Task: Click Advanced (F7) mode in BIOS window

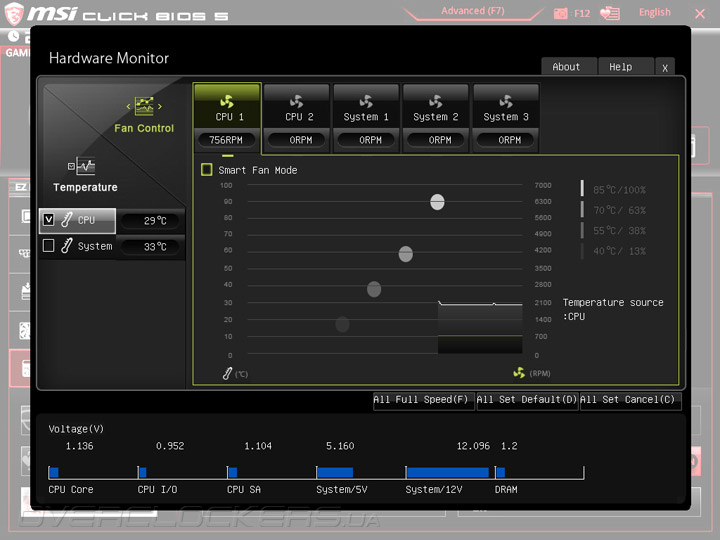Action: tap(473, 11)
